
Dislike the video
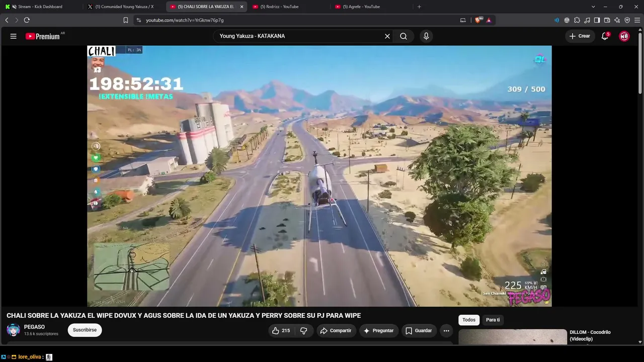(x=304, y=330)
